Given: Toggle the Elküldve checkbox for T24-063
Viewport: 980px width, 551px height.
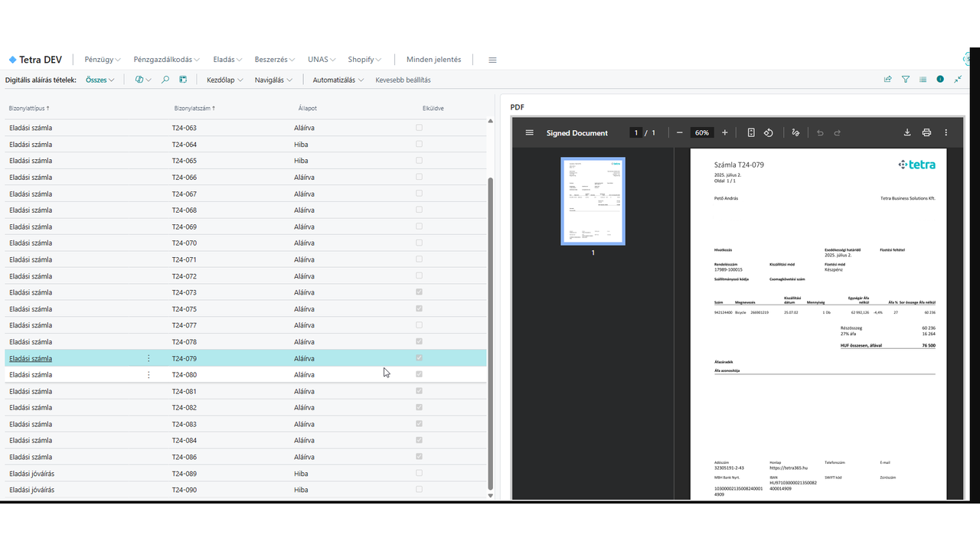Looking at the screenshot, I should click(419, 128).
